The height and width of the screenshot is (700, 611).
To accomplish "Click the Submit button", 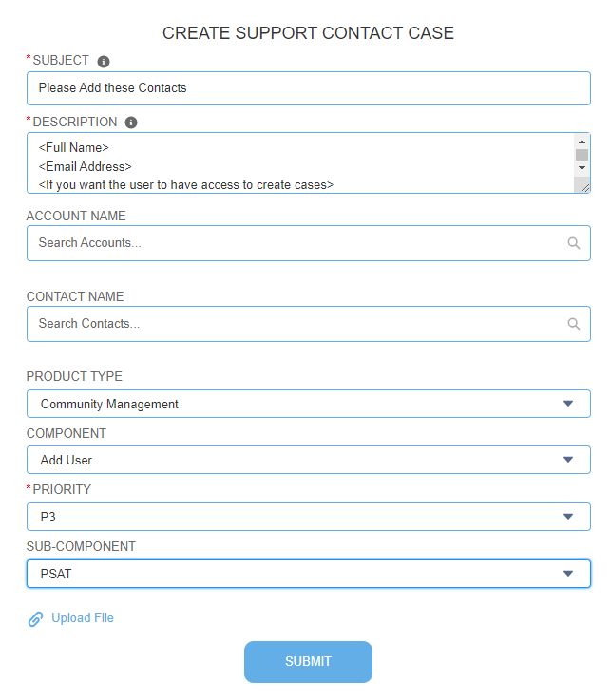I will pos(308,662).
